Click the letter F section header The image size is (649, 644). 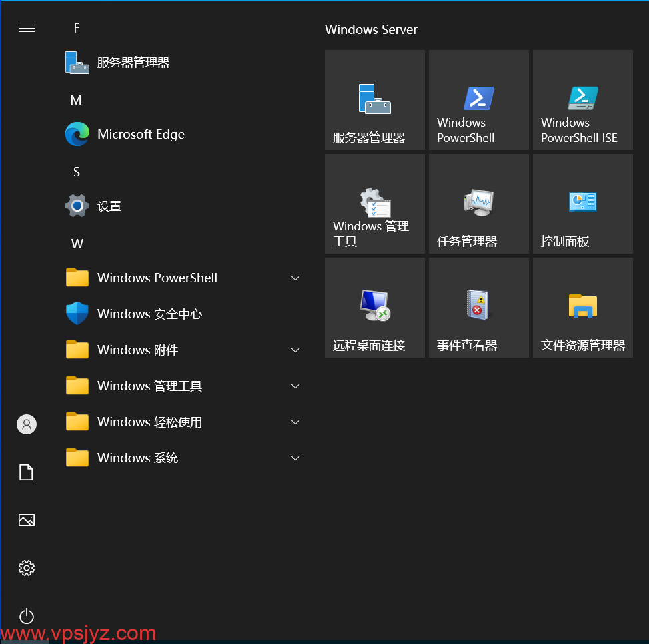77,28
